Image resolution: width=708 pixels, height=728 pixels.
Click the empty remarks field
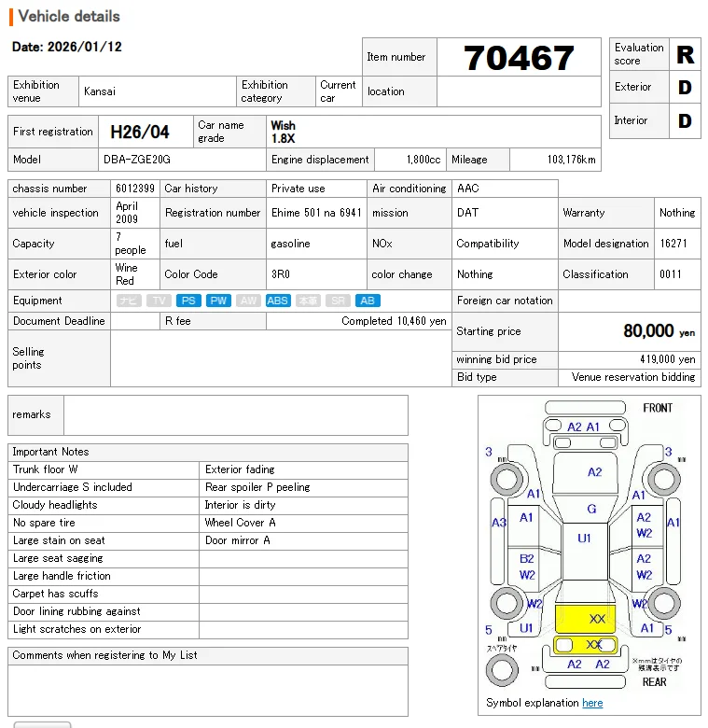pos(236,415)
